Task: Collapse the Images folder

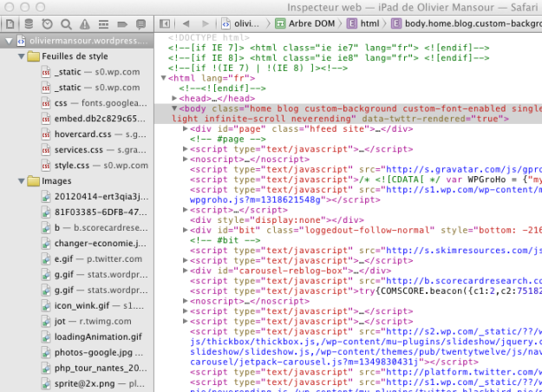Action: (x=22, y=180)
